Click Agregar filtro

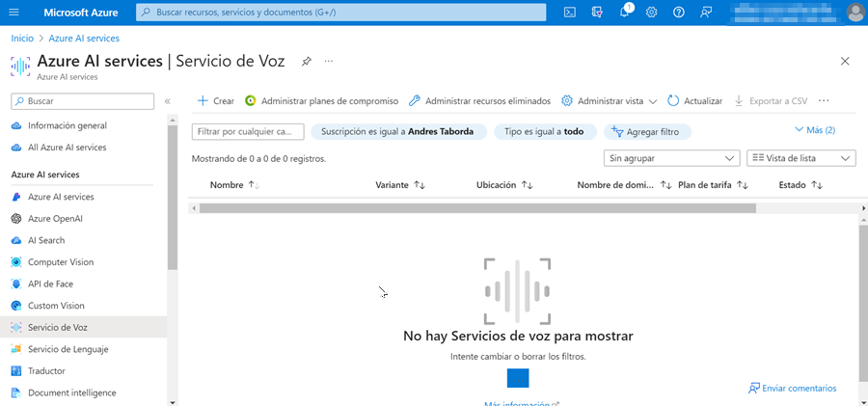pyautogui.click(x=648, y=132)
